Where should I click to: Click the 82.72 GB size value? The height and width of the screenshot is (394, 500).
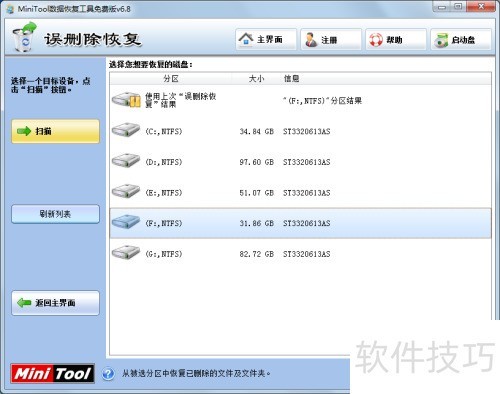(256, 254)
